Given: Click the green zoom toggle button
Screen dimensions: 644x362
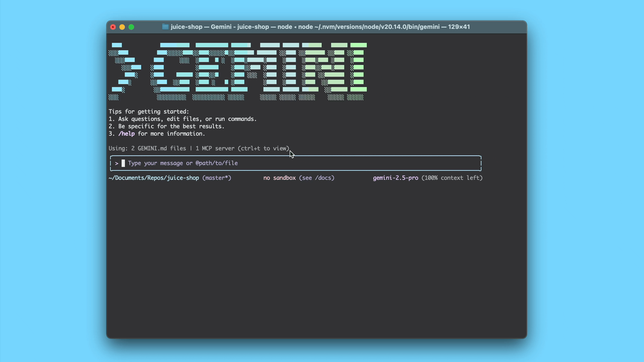Looking at the screenshot, I should point(131,27).
